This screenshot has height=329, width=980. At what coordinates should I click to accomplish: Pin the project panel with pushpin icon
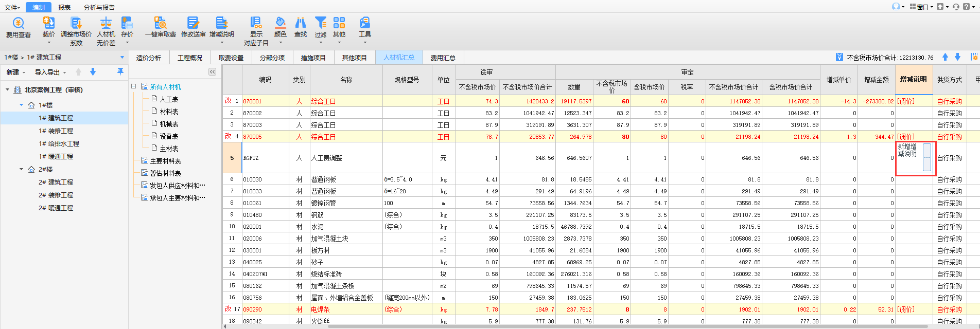(x=120, y=72)
